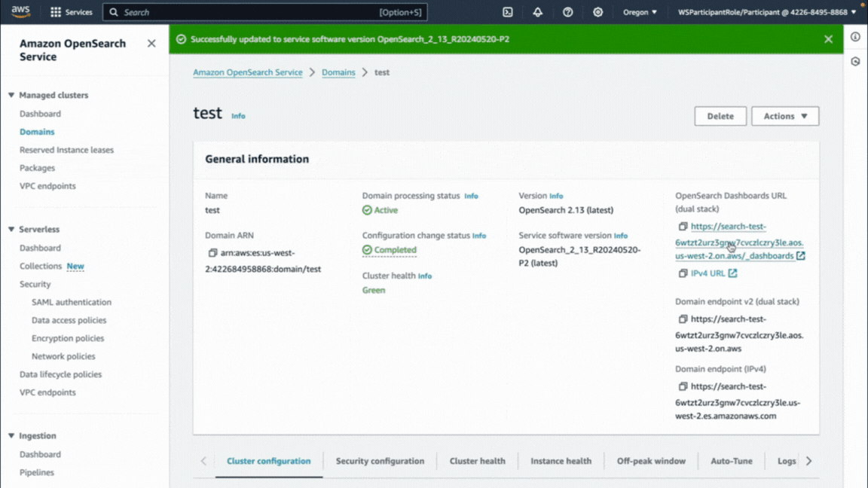Image resolution: width=868 pixels, height=488 pixels.
Task: Open notifications bell icon
Action: (537, 12)
